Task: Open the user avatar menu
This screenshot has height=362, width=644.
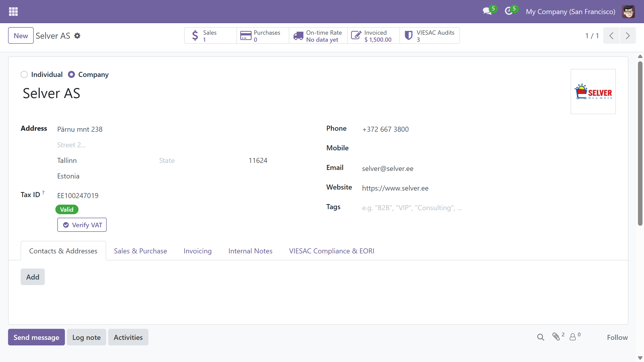Action: [628, 12]
